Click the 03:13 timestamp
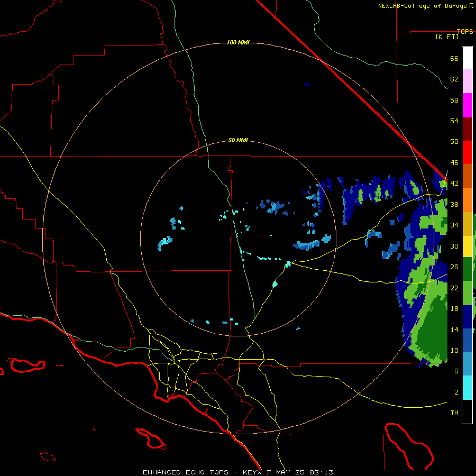The width and height of the screenshot is (476, 476). [321, 472]
